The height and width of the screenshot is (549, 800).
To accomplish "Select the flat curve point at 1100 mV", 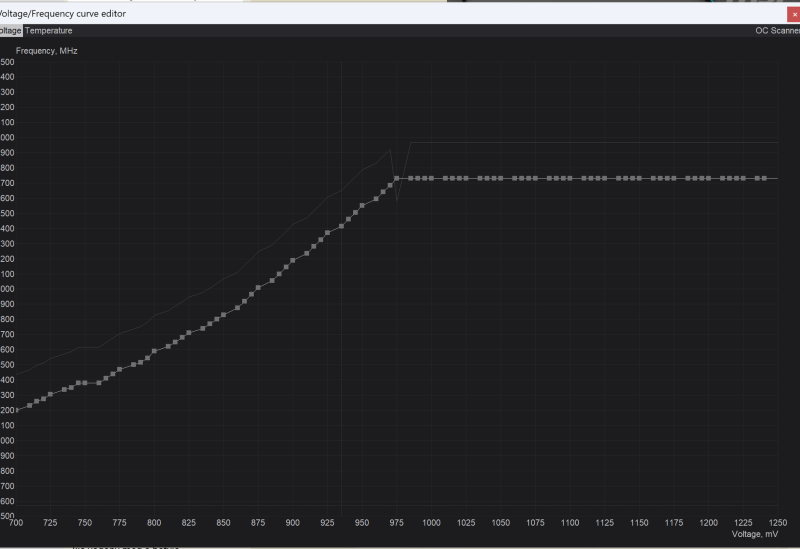I will pos(570,179).
